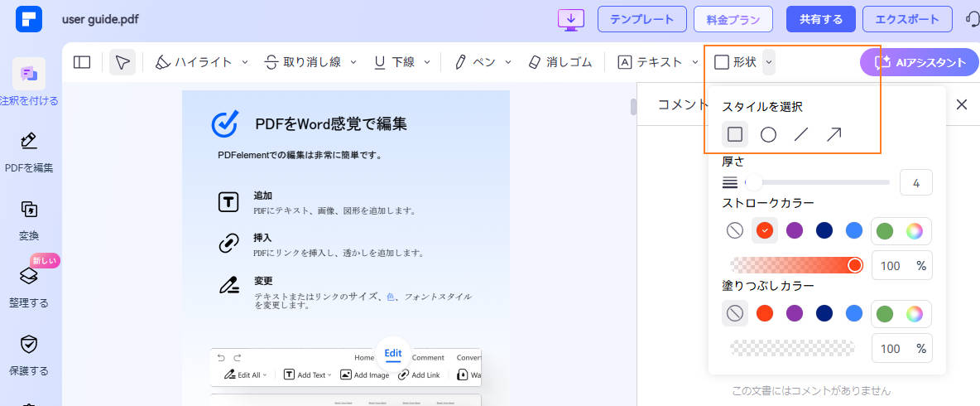
Task: Click the thickness value input field
Action: [915, 182]
